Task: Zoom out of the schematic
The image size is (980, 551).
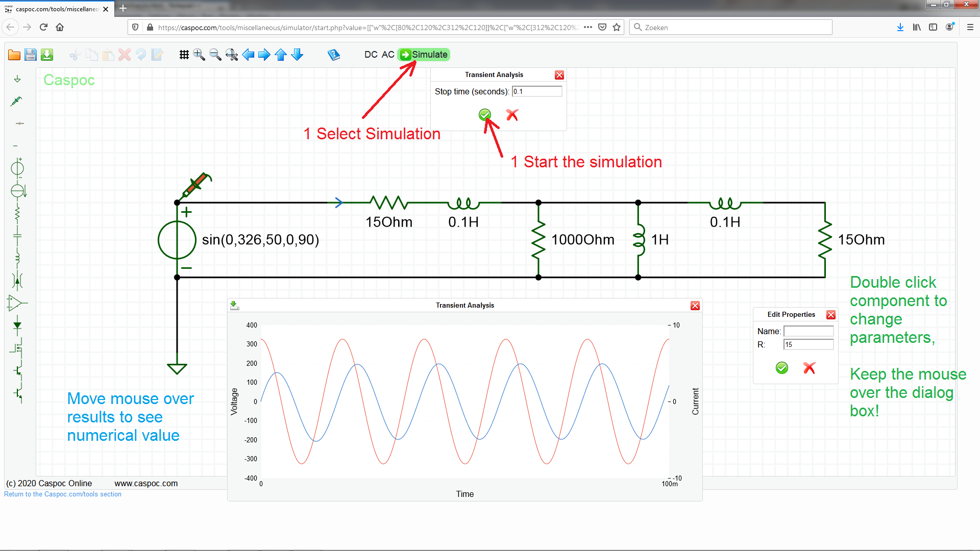Action: 215,55
